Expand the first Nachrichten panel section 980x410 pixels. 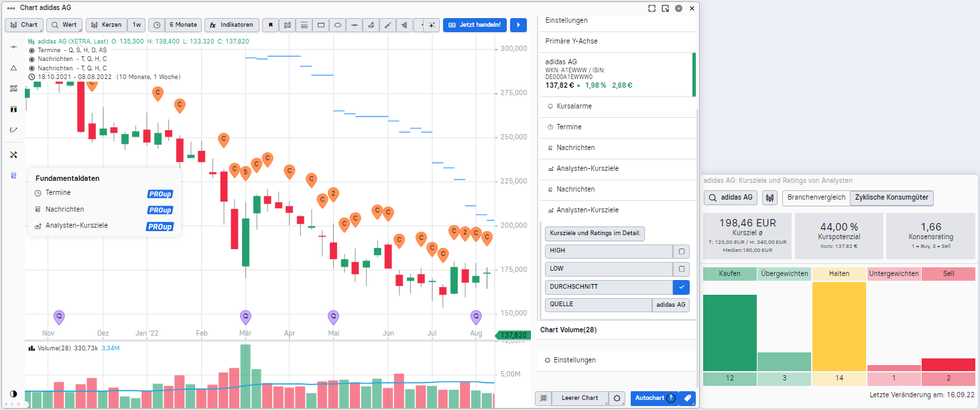click(x=617, y=148)
